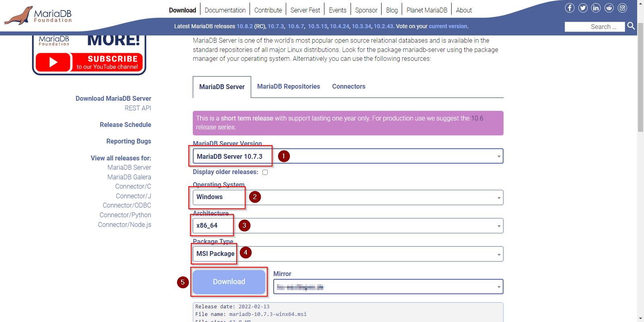Select the MariaDB Server tab

tap(222, 87)
